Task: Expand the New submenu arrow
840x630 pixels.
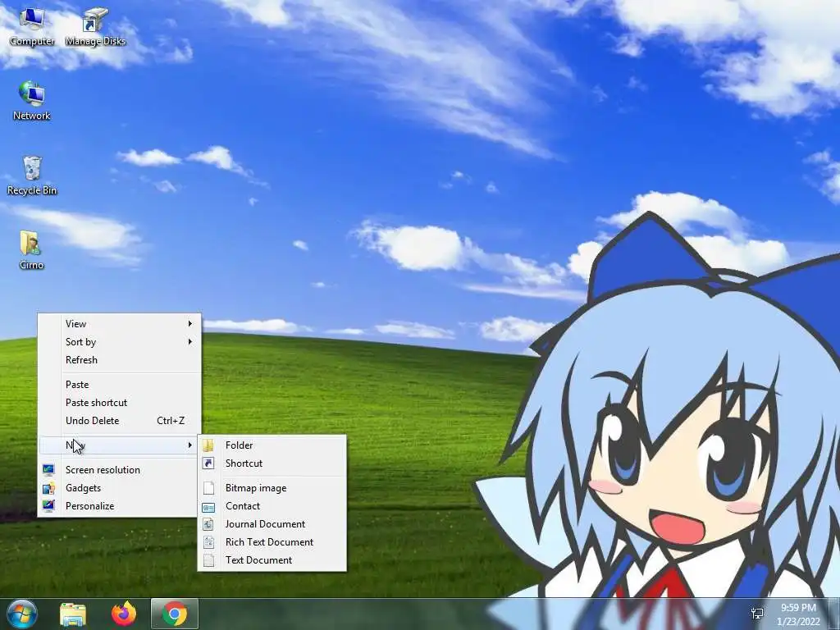Action: pos(190,445)
